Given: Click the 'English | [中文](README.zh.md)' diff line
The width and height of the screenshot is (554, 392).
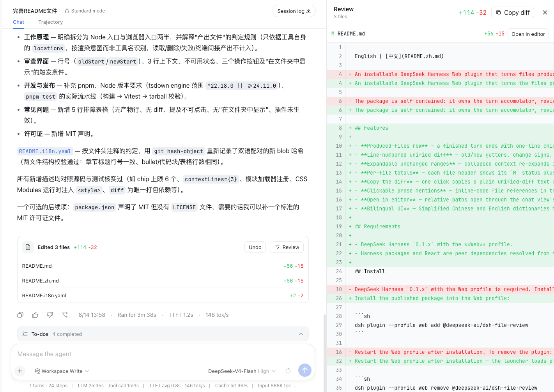Looking at the screenshot, I should [440, 56].
